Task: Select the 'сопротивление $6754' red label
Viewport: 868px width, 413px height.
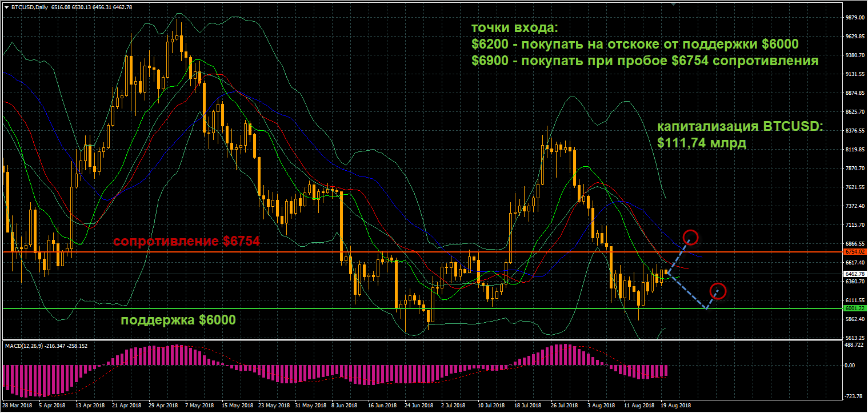Action: [186, 242]
